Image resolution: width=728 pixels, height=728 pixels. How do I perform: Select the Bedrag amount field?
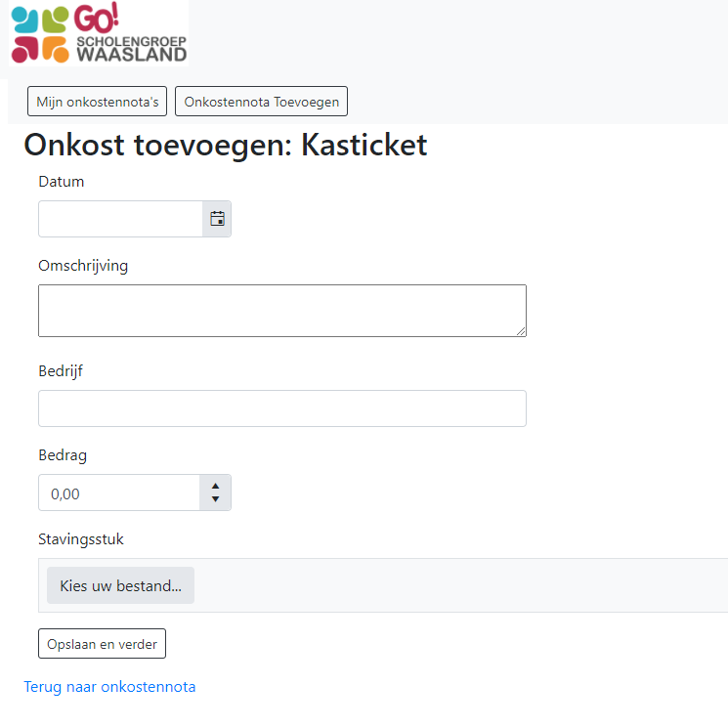(118, 493)
